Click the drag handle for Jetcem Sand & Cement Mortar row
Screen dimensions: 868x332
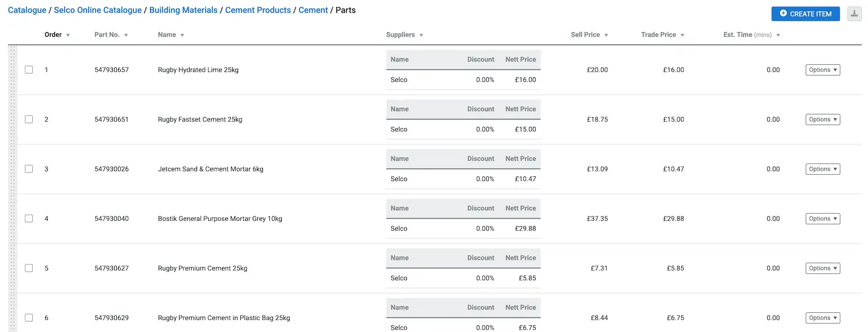pyautogui.click(x=13, y=169)
